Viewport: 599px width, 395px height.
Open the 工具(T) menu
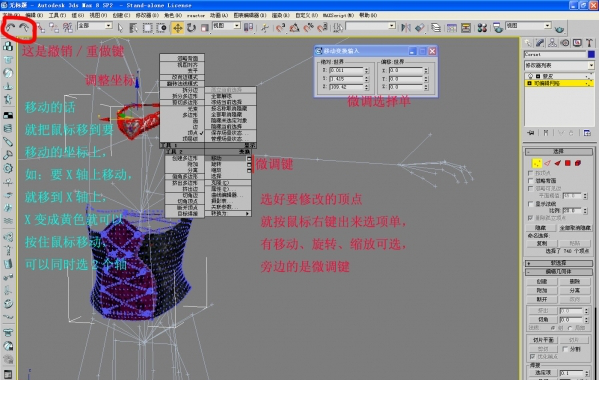click(x=57, y=15)
